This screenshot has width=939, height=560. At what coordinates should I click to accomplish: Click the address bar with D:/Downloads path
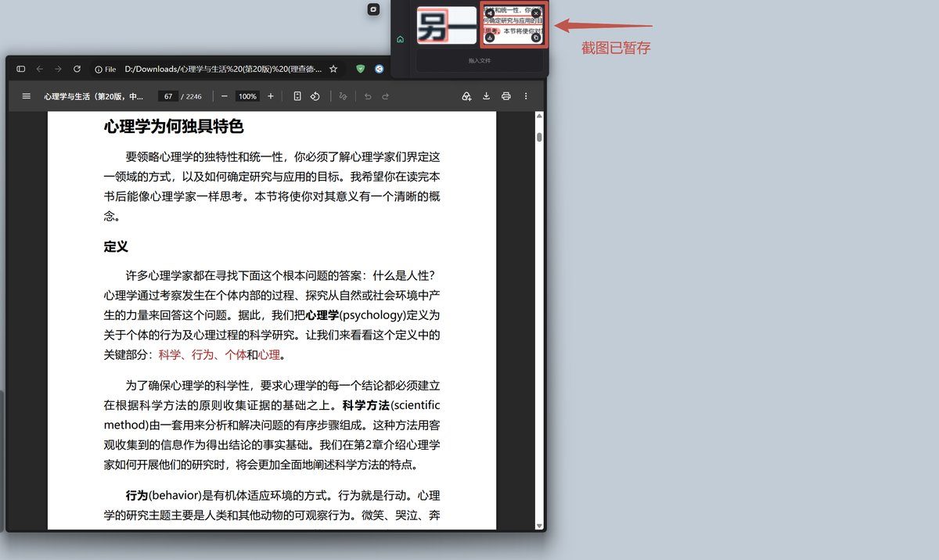pyautogui.click(x=223, y=69)
